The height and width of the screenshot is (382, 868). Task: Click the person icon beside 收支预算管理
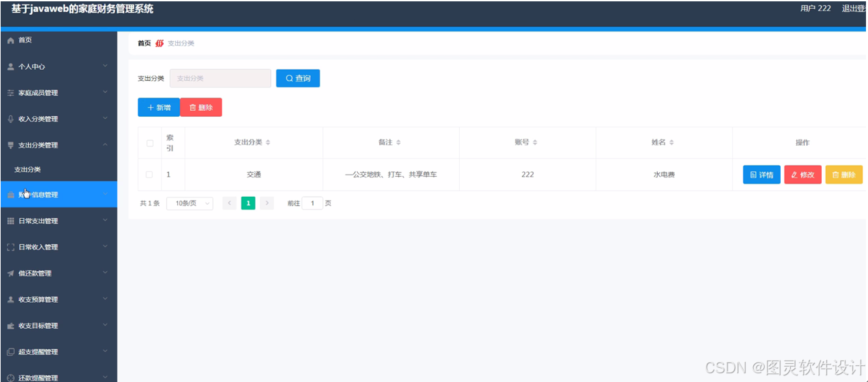[x=10, y=299]
